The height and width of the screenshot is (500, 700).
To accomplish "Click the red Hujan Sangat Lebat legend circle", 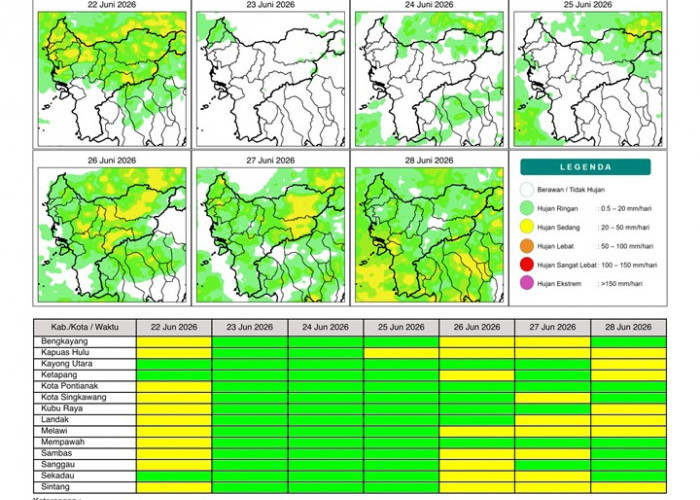I will (527, 264).
